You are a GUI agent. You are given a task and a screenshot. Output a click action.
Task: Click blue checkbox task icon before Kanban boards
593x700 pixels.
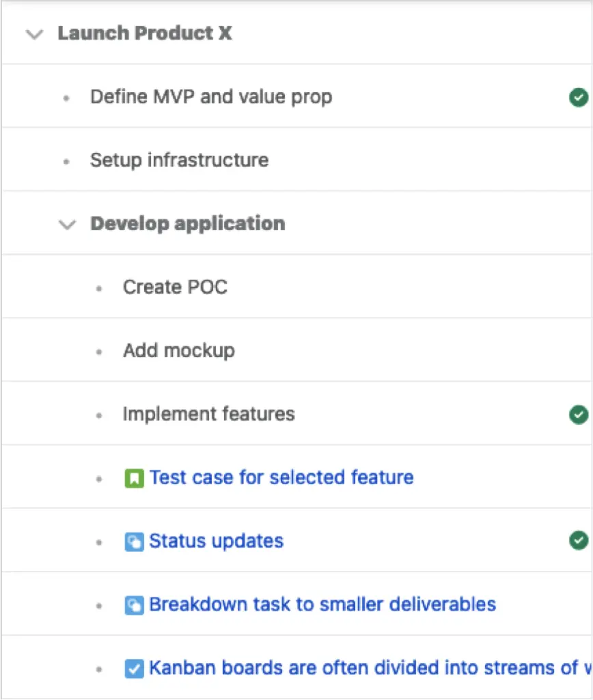pyautogui.click(x=134, y=669)
